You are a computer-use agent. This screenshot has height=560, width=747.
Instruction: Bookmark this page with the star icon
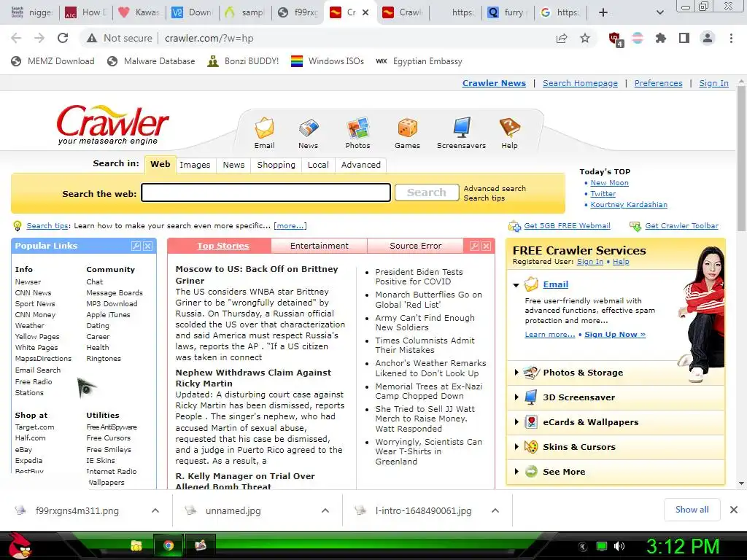pos(585,38)
